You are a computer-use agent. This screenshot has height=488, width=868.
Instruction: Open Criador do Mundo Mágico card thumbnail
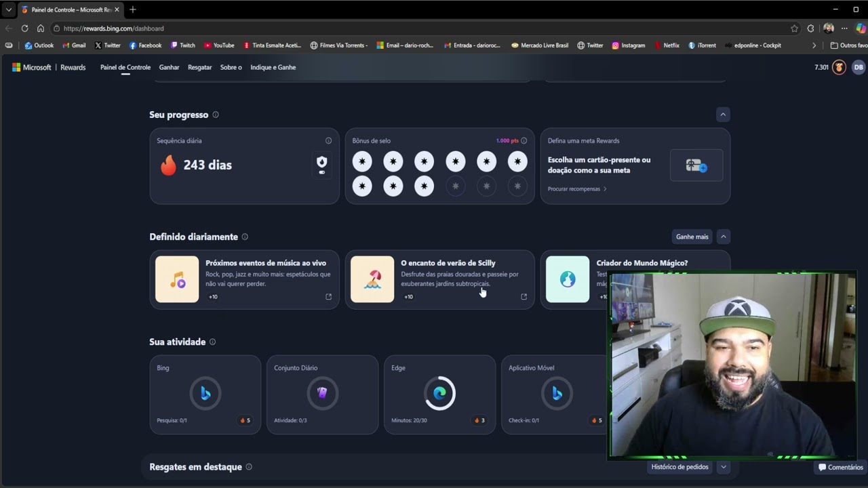[x=568, y=279]
